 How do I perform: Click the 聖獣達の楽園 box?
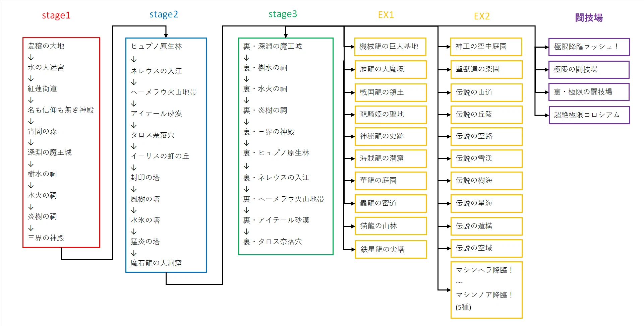point(486,69)
